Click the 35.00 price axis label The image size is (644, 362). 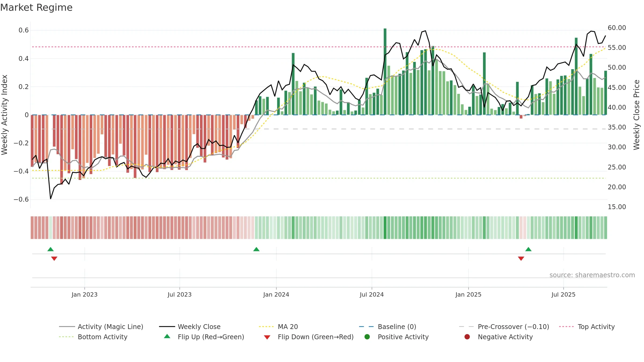pyautogui.click(x=617, y=127)
